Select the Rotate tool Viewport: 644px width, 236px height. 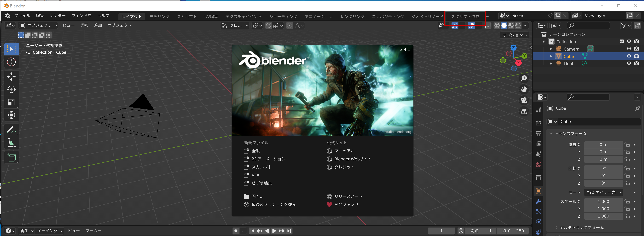coord(11,89)
